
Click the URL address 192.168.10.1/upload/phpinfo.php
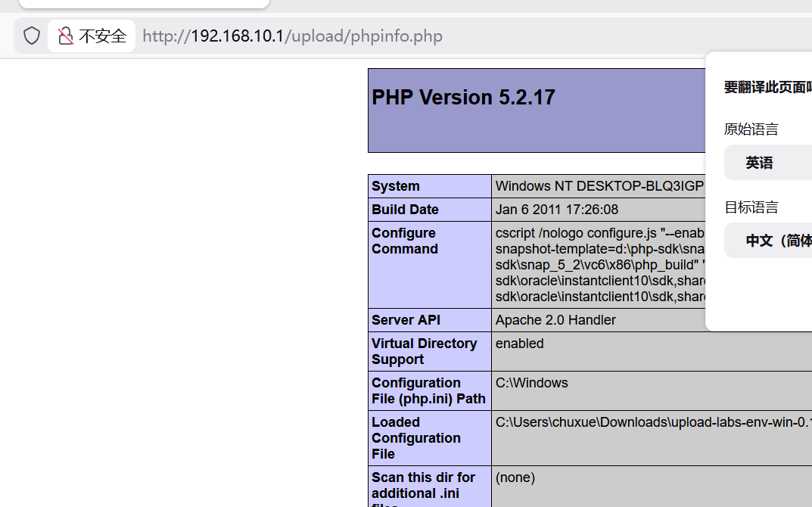[292, 36]
